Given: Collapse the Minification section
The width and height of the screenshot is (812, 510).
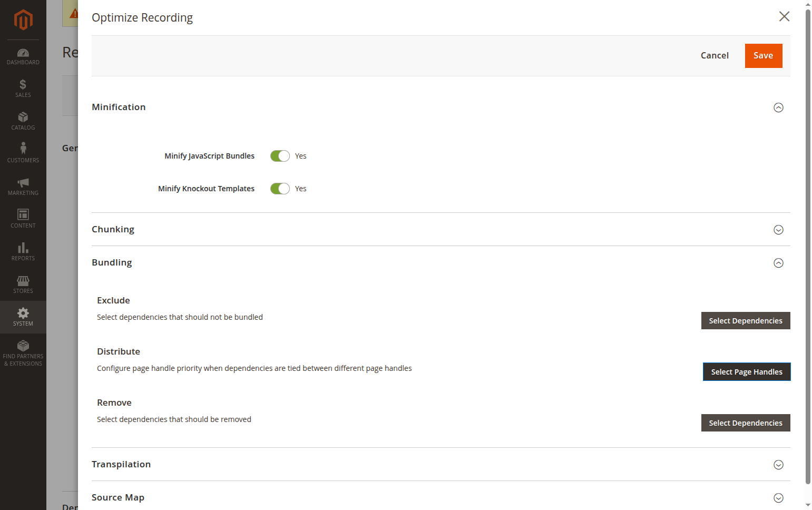Looking at the screenshot, I should [778, 107].
